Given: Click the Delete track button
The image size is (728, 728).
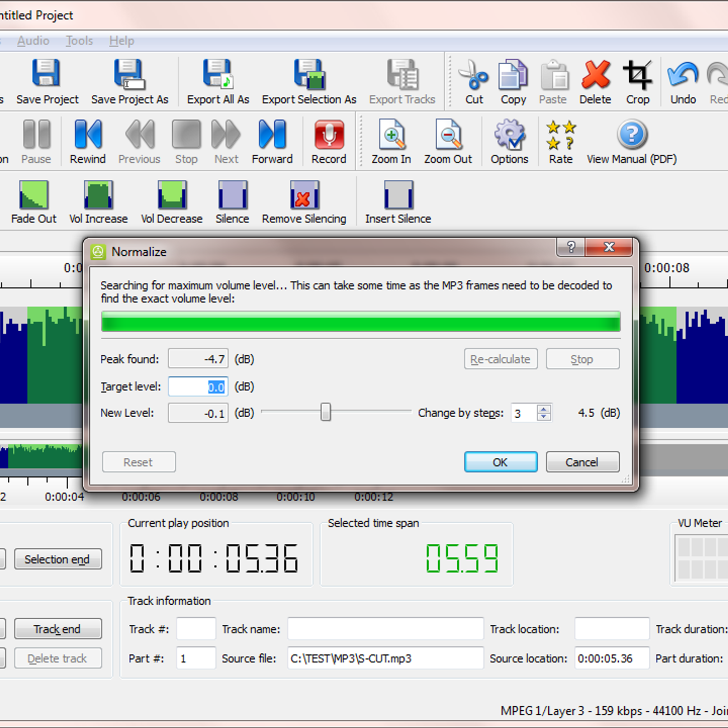Looking at the screenshot, I should [58, 658].
